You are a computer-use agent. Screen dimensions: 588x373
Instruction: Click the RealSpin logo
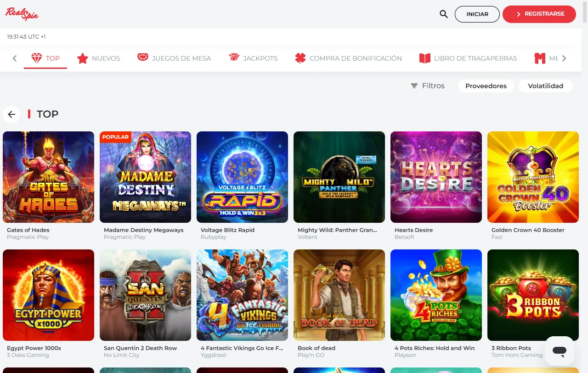[22, 14]
